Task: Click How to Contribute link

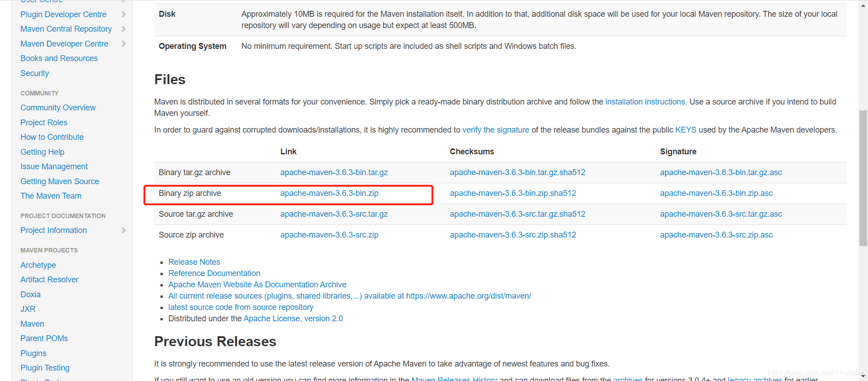Action: [x=52, y=137]
